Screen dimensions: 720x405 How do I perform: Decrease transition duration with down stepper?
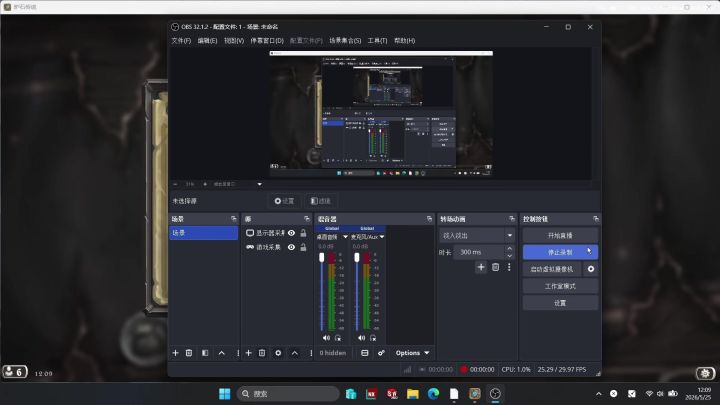coord(509,256)
